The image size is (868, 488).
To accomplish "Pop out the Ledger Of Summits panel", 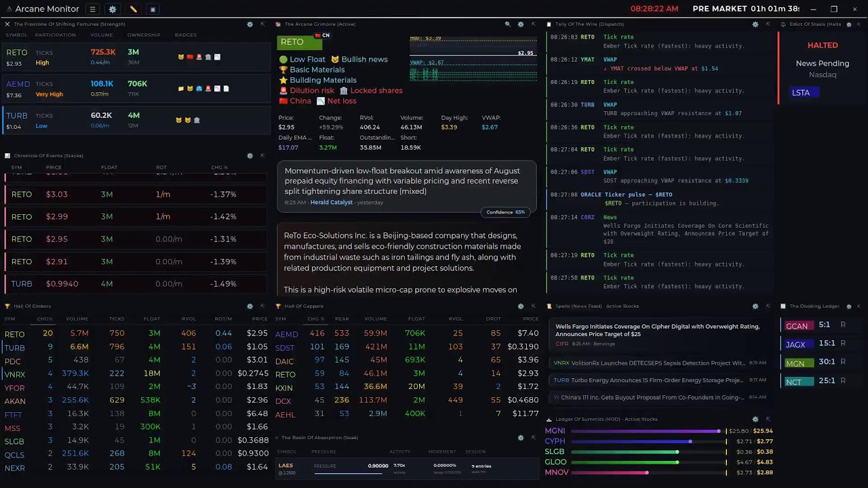I will (768, 419).
